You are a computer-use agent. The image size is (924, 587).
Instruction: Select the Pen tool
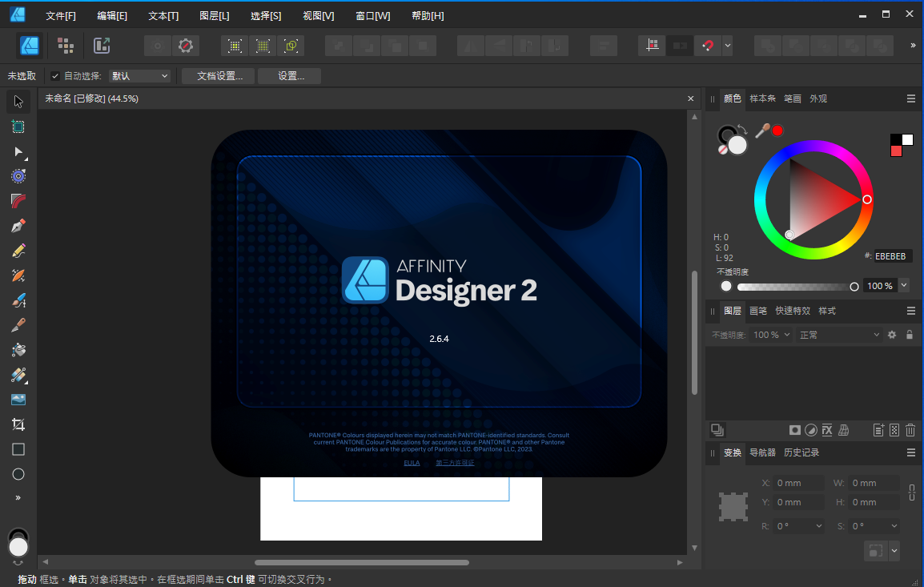click(x=18, y=226)
